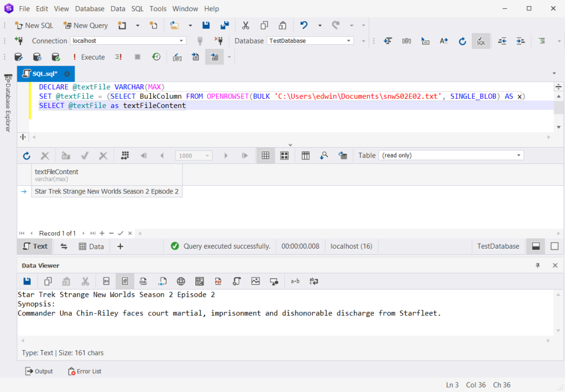
Task: Click the Save All icon
Action: click(x=225, y=25)
